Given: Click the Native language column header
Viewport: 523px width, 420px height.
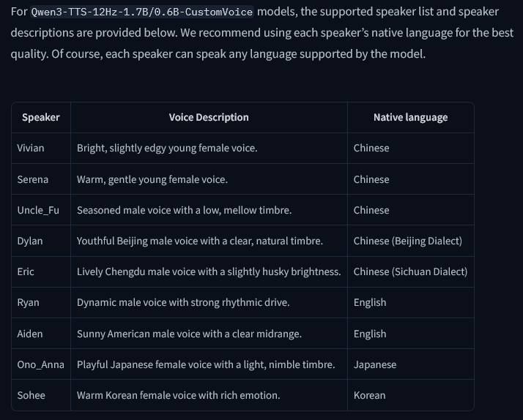Looking at the screenshot, I should (410, 117).
